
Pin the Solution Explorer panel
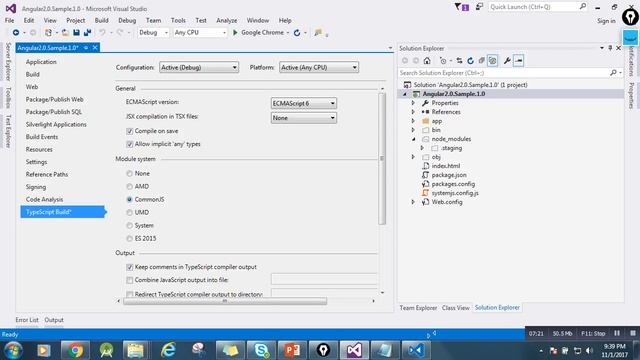(610, 48)
